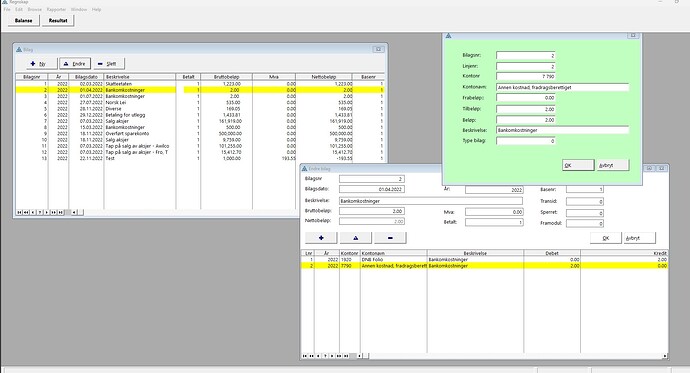Click the Resultat toolbar button
Image resolution: width=690 pixels, height=373 pixels.
click(58, 20)
